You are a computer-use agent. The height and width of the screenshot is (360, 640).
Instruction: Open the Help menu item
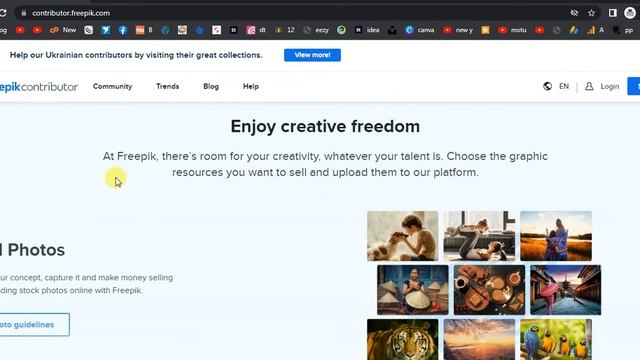coord(251,86)
